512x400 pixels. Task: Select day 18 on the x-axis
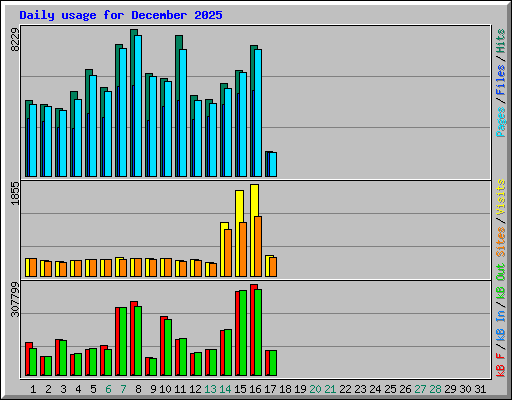tap(285, 389)
